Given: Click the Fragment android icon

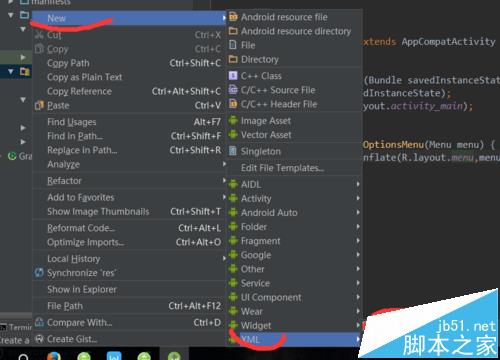Looking at the screenshot, I should pos(233,241).
